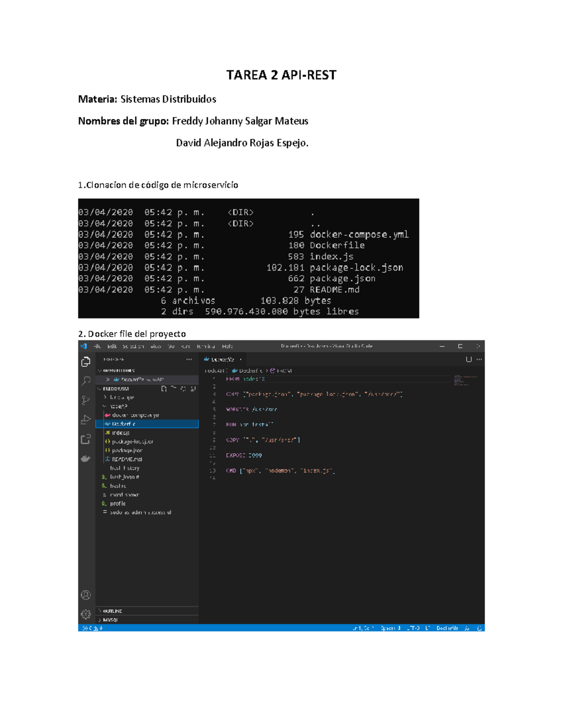Click the Spaces: 4 indentation indicator
This screenshot has height=728, width=563.
tap(390, 628)
